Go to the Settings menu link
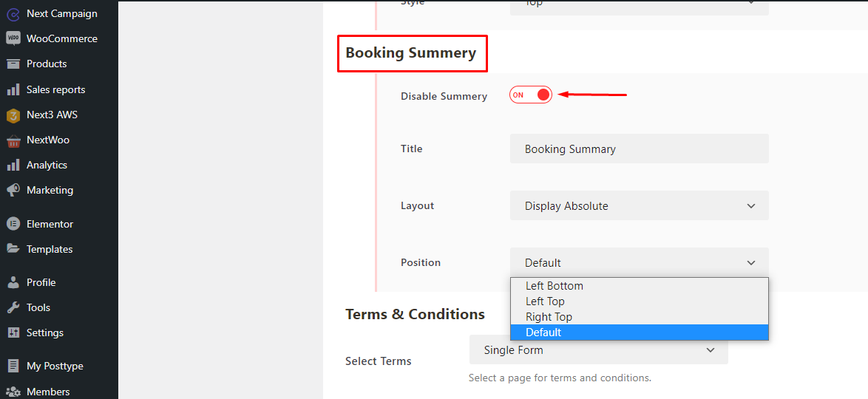Image resolution: width=868 pixels, height=399 pixels. coord(45,332)
